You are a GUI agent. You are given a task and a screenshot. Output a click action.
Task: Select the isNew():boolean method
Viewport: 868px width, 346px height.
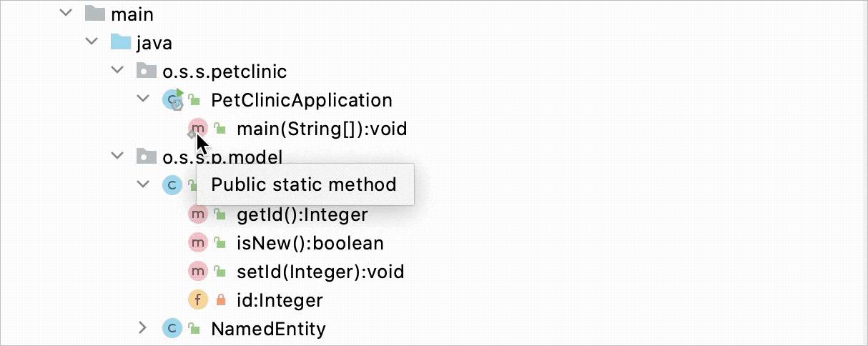click(310, 243)
